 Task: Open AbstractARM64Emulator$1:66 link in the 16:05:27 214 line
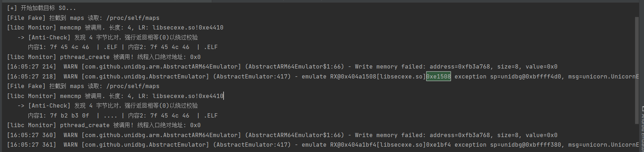coord(296,67)
